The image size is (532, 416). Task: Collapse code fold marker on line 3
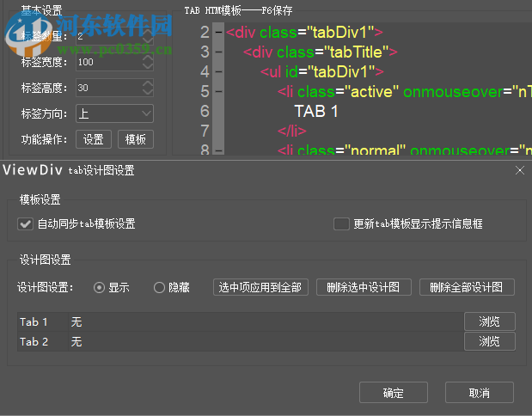(x=218, y=52)
